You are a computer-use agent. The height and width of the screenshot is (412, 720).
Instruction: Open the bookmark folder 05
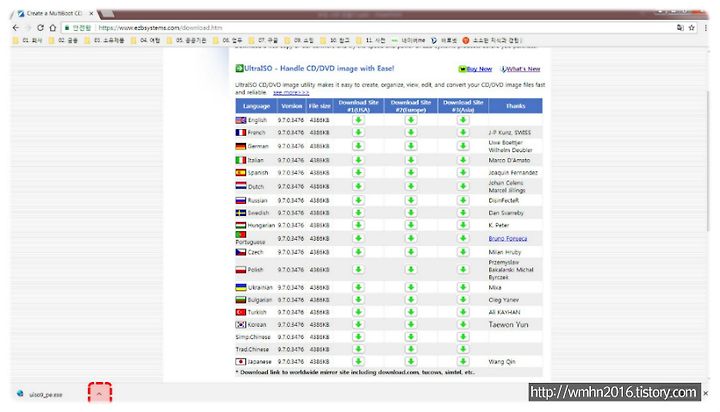[x=186, y=40]
